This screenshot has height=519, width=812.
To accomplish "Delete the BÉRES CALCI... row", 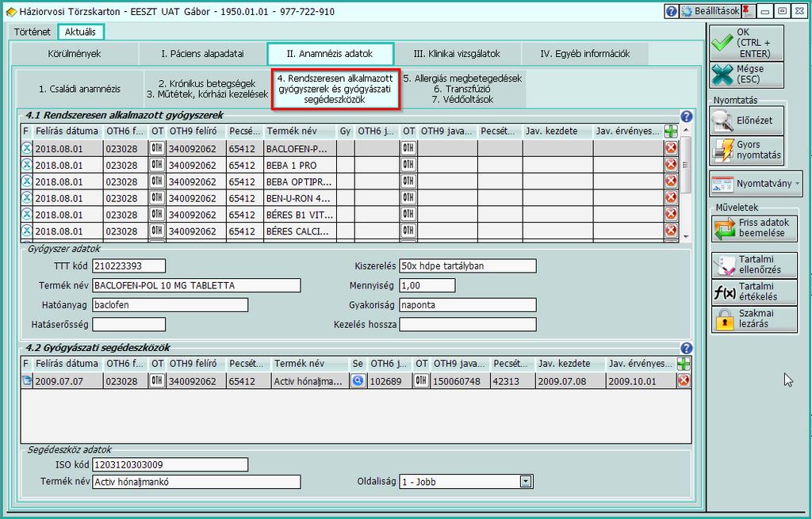I will tap(671, 231).
